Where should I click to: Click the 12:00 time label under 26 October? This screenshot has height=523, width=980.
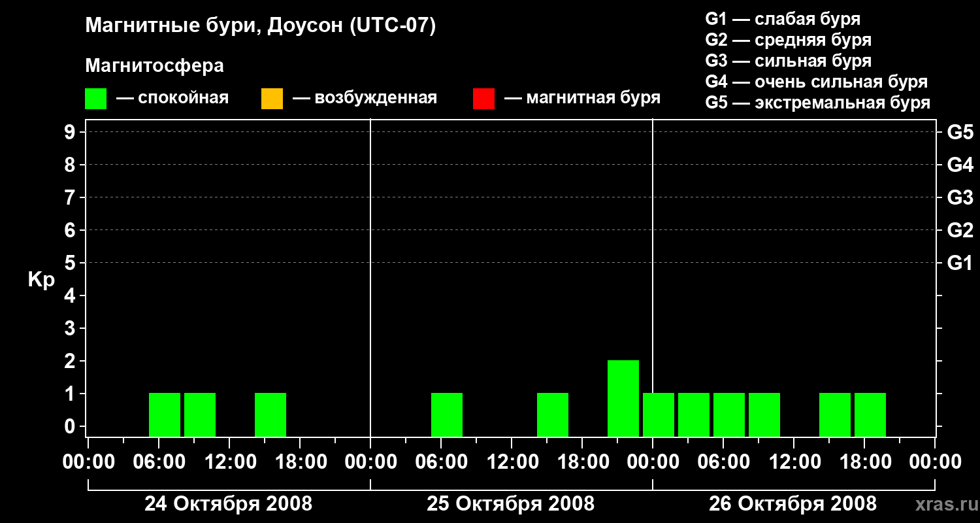794,462
